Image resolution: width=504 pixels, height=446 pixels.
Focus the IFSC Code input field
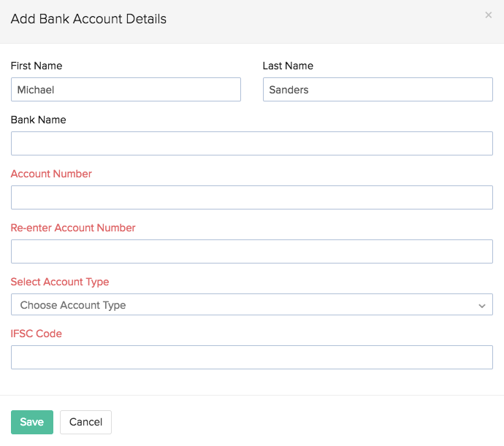(251, 358)
